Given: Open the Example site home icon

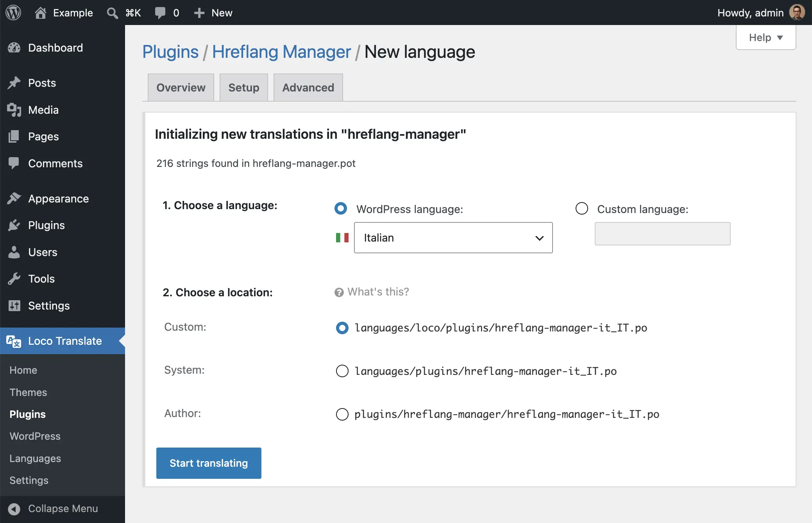Looking at the screenshot, I should click(x=41, y=13).
